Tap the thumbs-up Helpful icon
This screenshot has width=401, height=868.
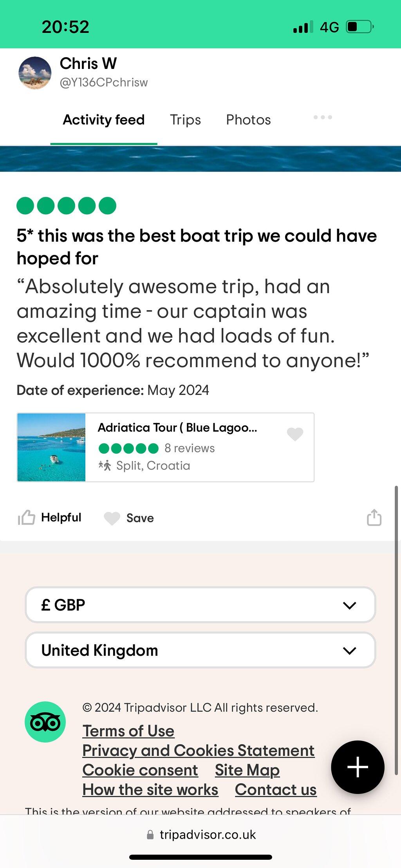coord(26,517)
